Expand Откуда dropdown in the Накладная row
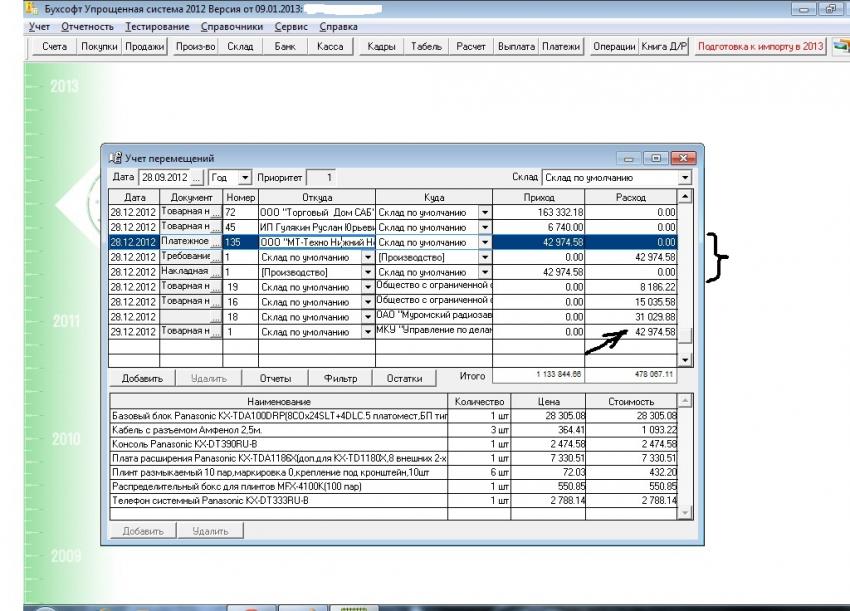Screen dimensions: 850x611 coord(367,272)
